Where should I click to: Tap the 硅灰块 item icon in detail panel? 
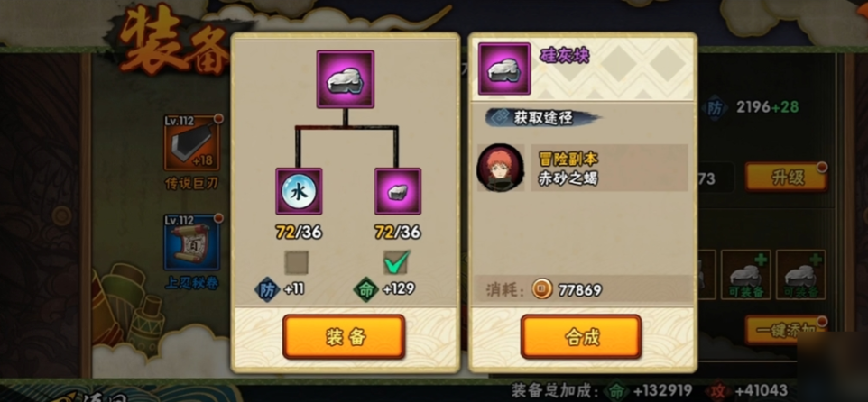(x=504, y=69)
